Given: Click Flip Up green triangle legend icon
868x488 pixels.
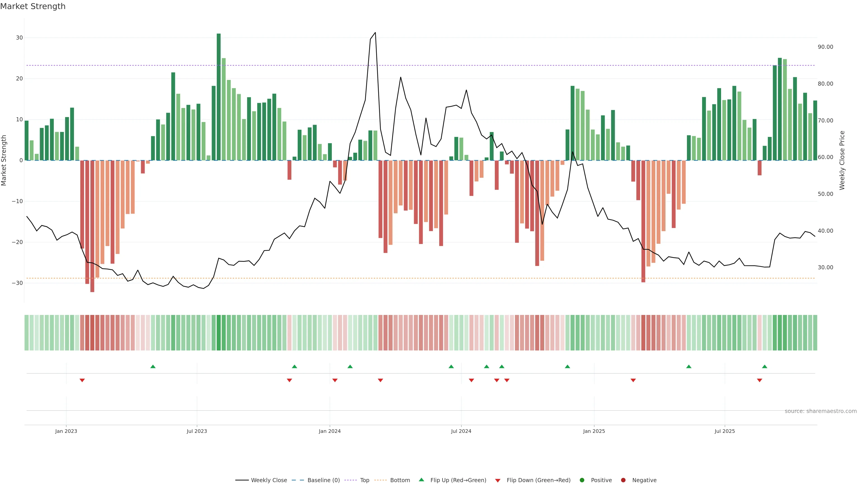Looking at the screenshot, I should (421, 480).
